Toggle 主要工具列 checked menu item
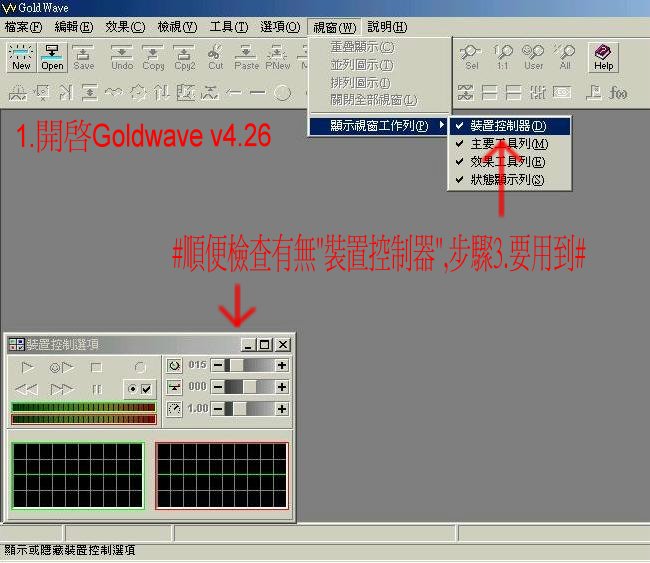 [x=508, y=144]
